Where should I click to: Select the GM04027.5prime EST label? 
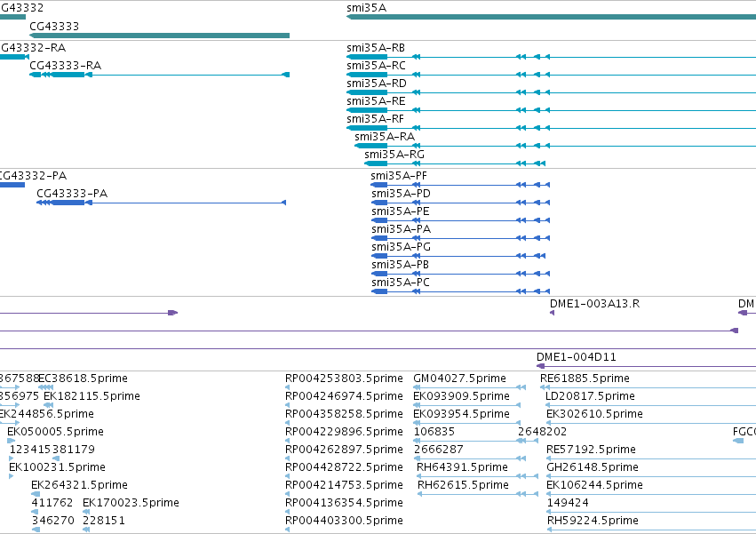[459, 379]
